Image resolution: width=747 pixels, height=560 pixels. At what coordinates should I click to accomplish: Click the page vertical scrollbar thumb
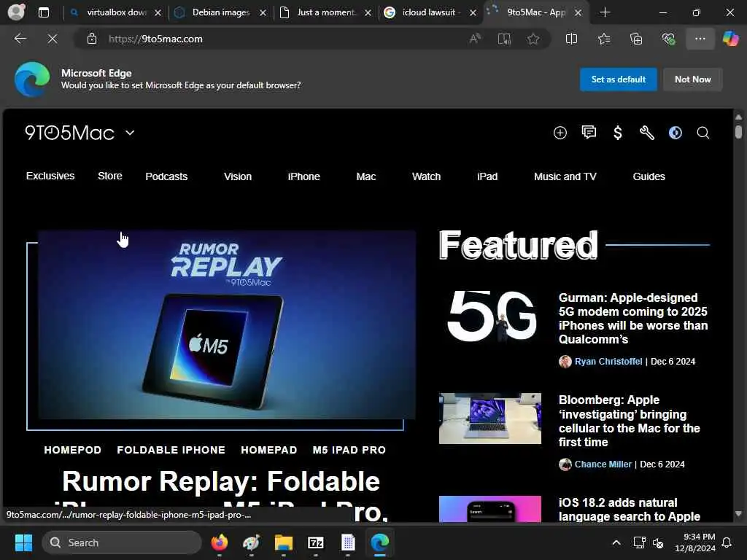[738, 131]
